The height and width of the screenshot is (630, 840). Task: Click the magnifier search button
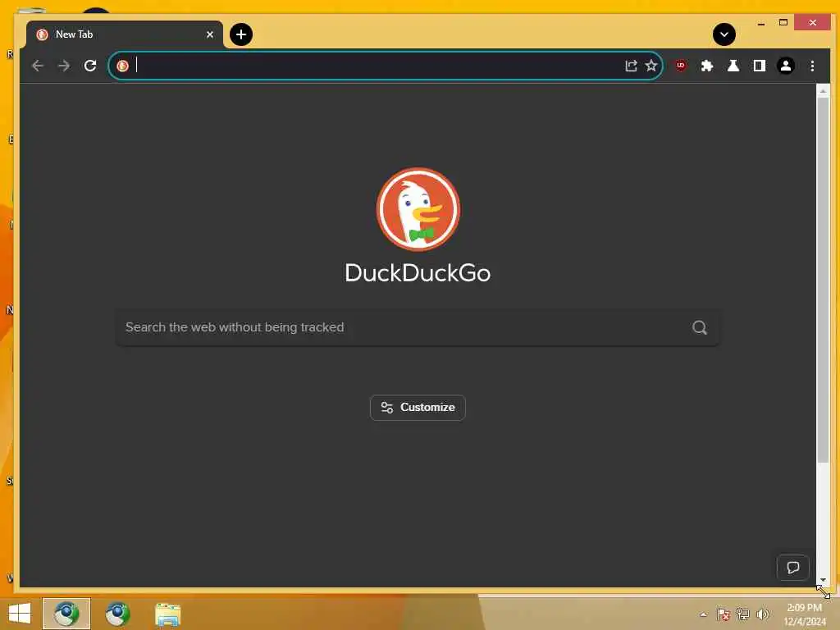(x=699, y=327)
